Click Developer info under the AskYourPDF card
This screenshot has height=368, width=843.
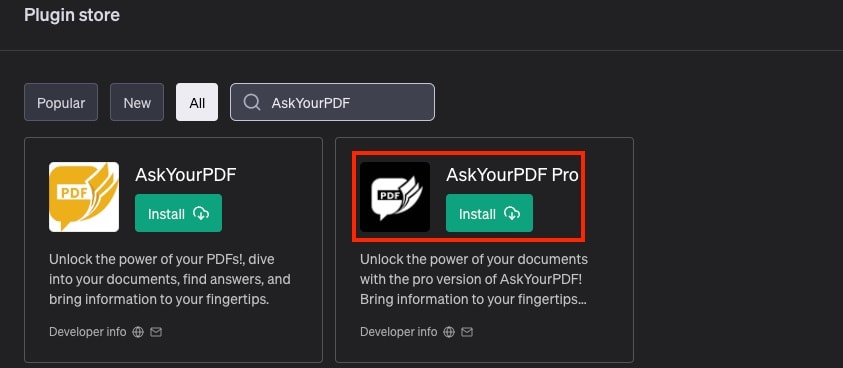(x=88, y=332)
